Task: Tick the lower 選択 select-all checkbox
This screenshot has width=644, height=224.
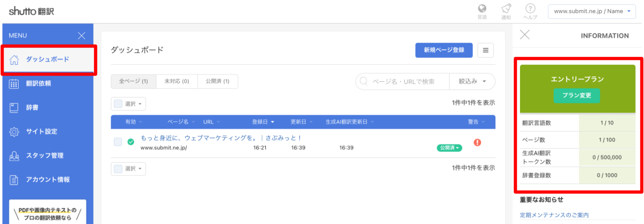Action: click(118, 169)
